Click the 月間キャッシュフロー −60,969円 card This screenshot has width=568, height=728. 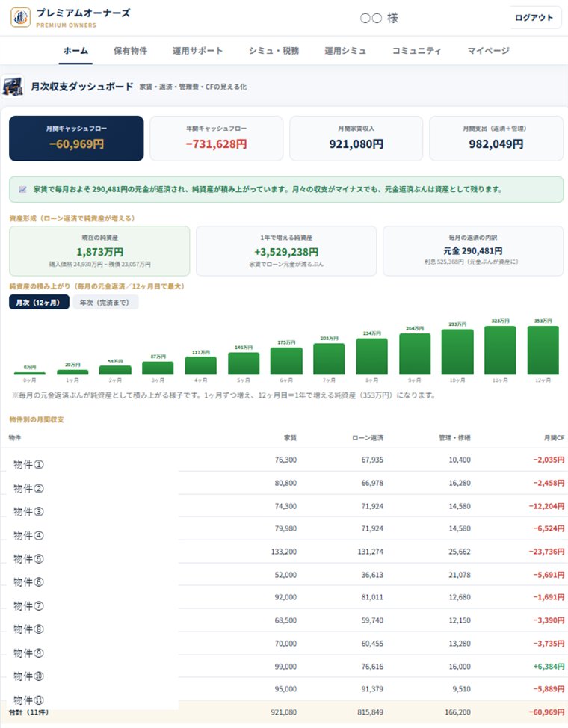click(76, 138)
